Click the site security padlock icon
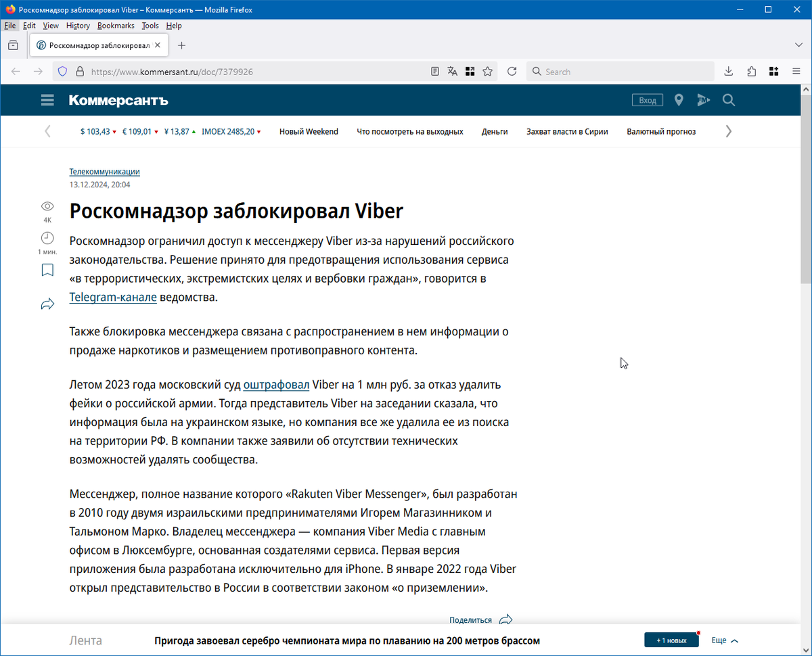The width and height of the screenshot is (812, 656). pos(80,71)
